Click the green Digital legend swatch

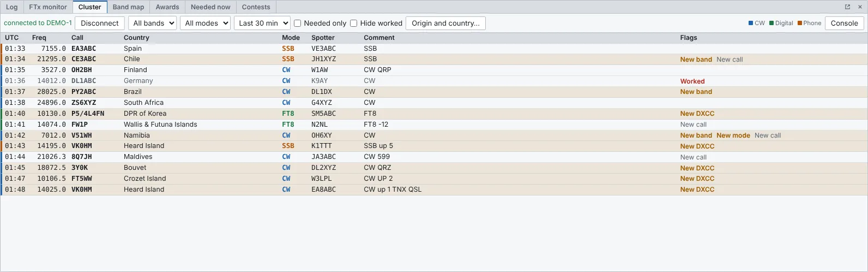[x=771, y=23]
